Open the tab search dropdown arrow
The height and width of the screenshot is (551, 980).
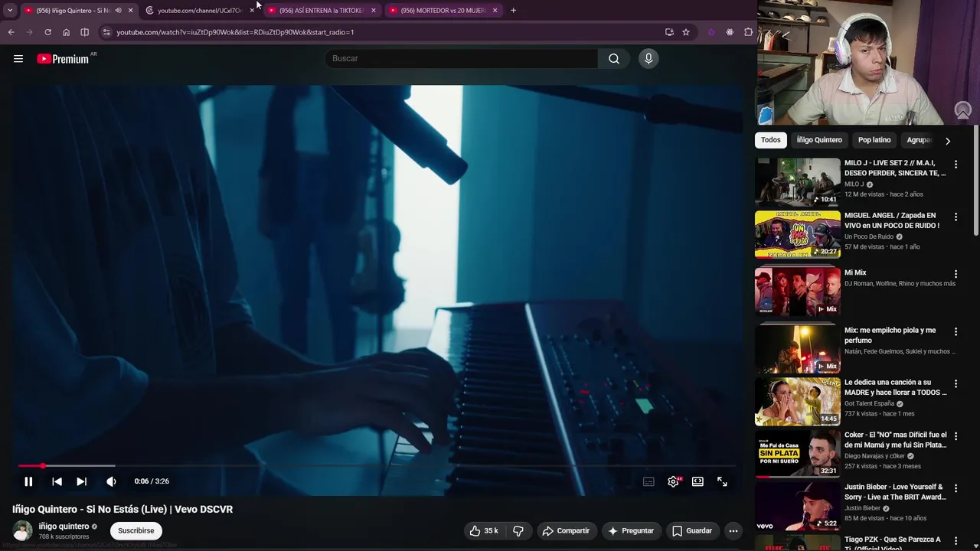tap(9, 10)
